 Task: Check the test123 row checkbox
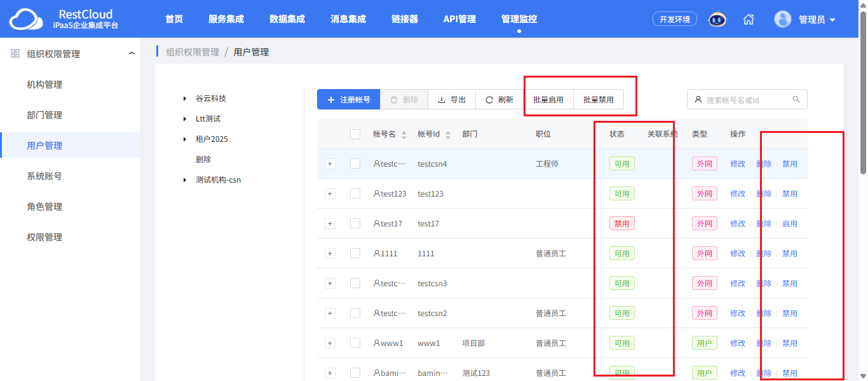click(355, 193)
